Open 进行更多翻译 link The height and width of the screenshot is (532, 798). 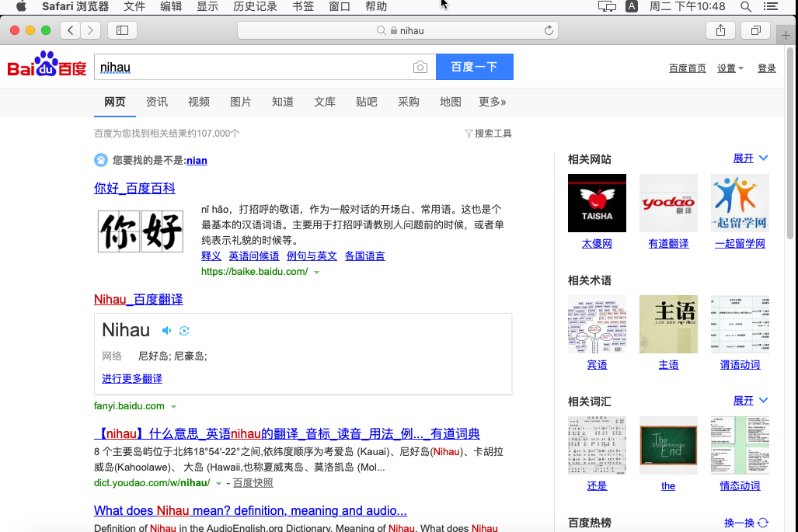click(132, 378)
